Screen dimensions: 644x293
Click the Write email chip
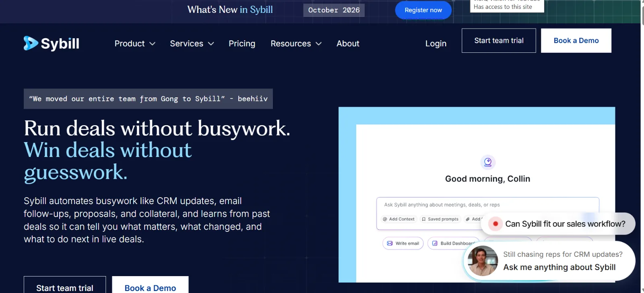pyautogui.click(x=403, y=243)
